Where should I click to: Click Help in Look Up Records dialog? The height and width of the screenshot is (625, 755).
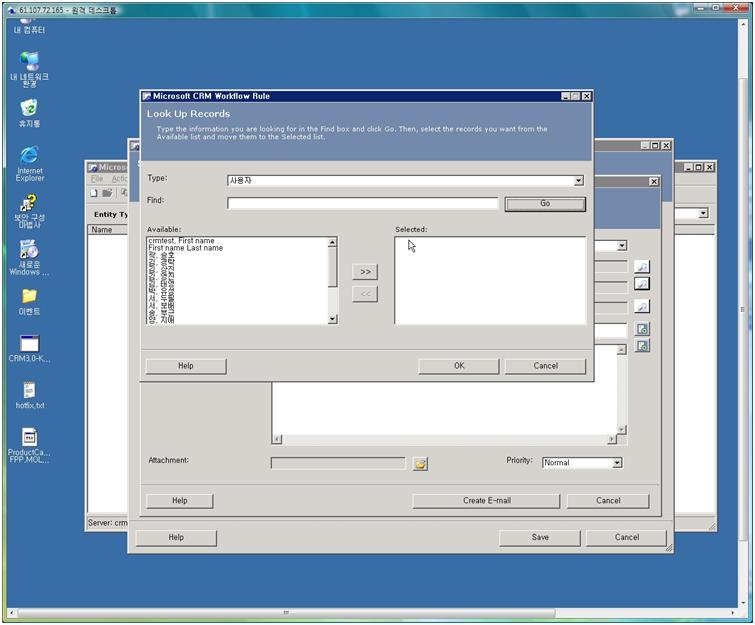[186, 366]
